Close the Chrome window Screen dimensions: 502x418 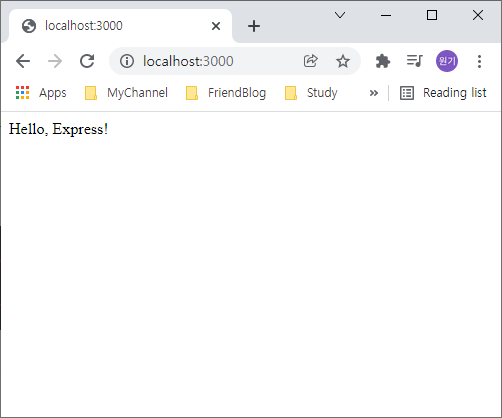coord(478,15)
